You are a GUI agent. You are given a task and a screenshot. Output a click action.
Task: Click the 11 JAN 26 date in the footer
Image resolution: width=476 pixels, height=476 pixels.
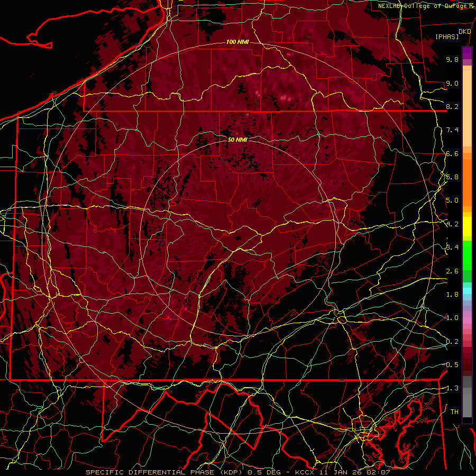342,472
